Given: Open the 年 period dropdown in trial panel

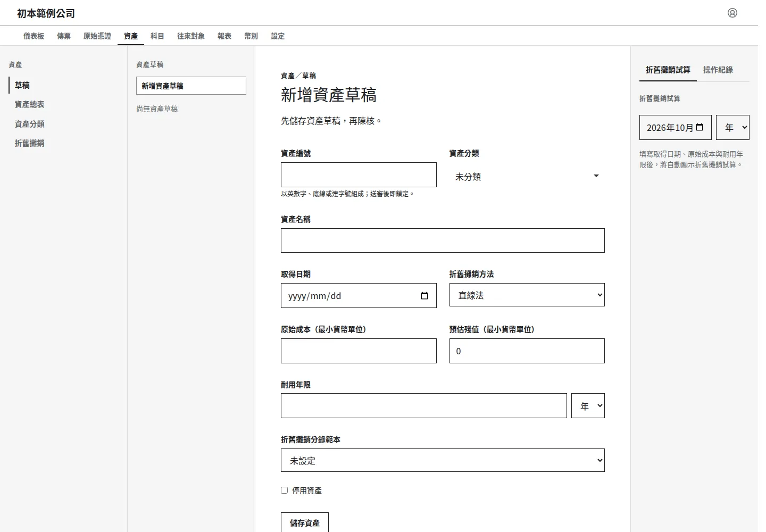Looking at the screenshot, I should pos(732,127).
